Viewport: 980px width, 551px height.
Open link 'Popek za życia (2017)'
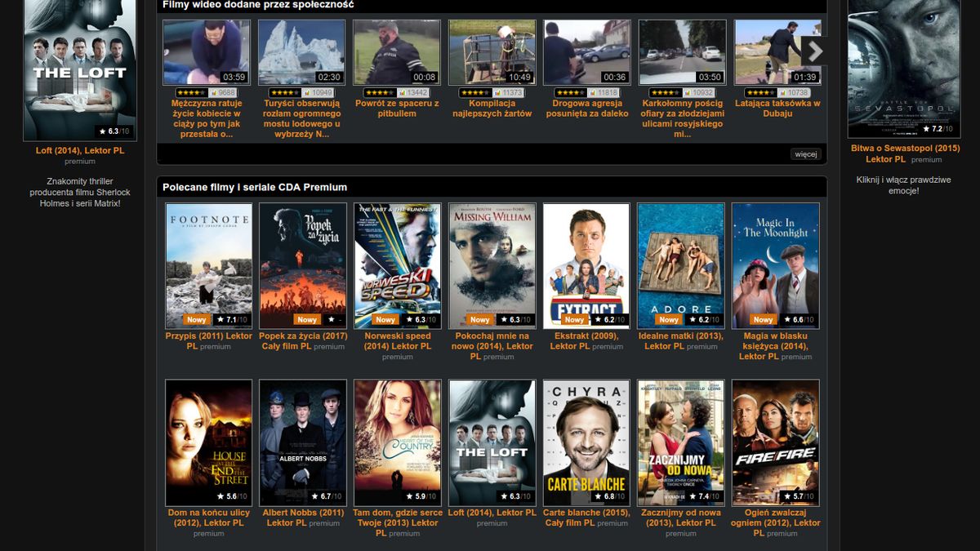tap(303, 340)
